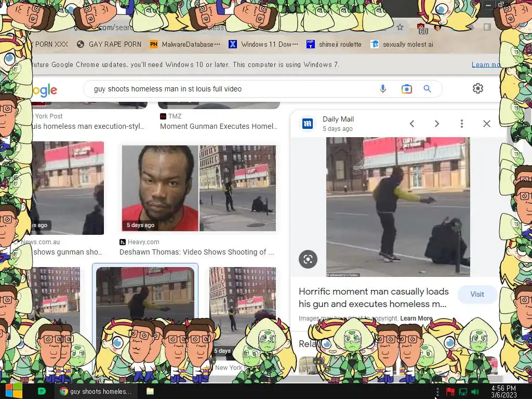Open the Horrific moment man casually loads headline
The height and width of the screenshot is (399, 532).
click(x=374, y=298)
